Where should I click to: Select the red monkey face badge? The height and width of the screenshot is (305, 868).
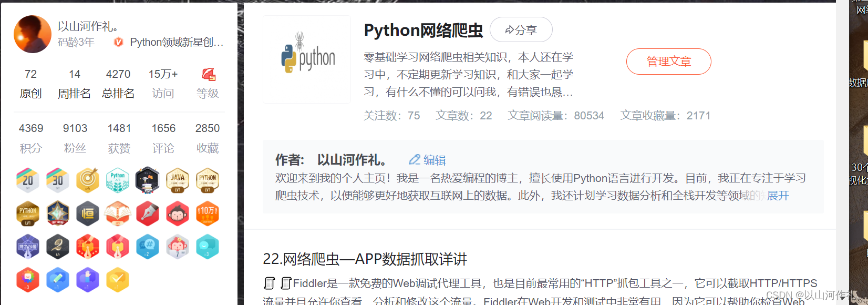[178, 213]
